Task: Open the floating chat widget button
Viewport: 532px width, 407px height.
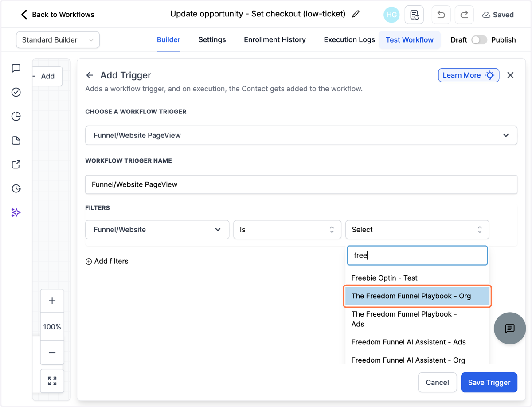Action: coord(510,328)
